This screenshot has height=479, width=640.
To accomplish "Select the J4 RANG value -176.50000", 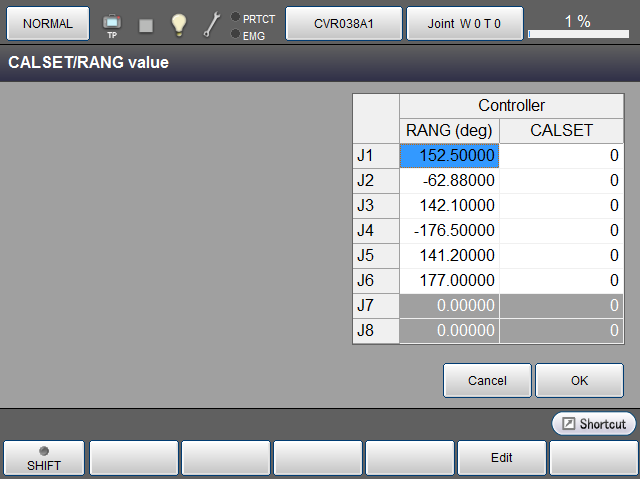I will [450, 230].
